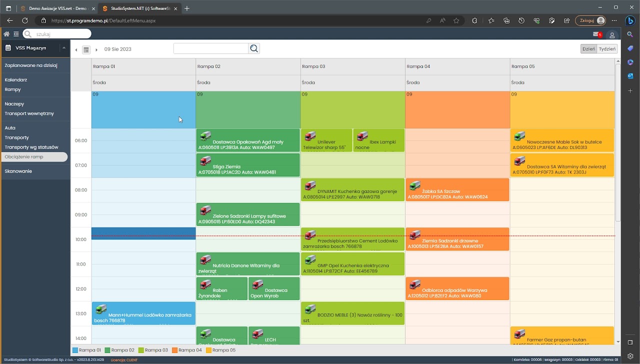The image size is (640, 364).
Task: Click the home icon in the top bar
Action: 6,34
